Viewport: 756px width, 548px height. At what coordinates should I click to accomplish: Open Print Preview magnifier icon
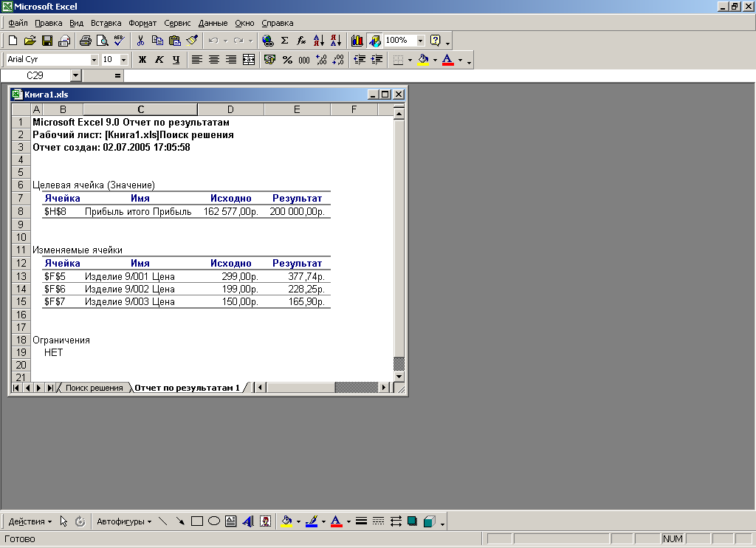pyautogui.click(x=102, y=41)
